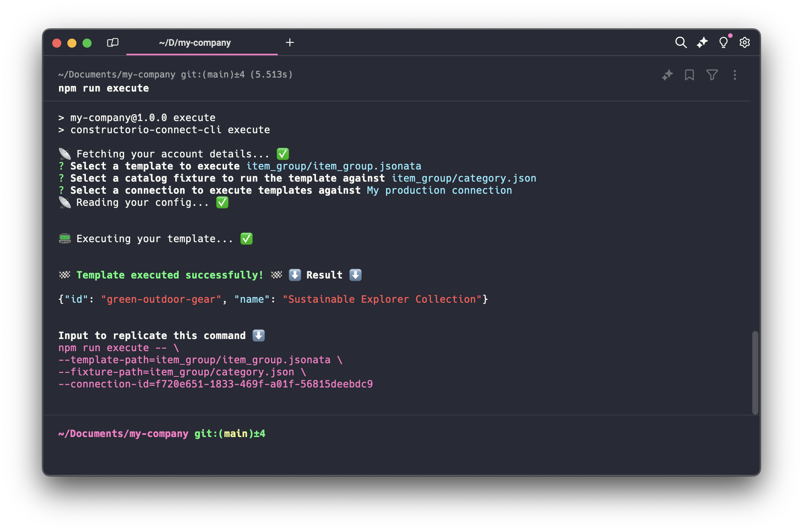Screen dimensions: 803x532
Task: Click the npm run execute command text
Action: [x=104, y=88]
